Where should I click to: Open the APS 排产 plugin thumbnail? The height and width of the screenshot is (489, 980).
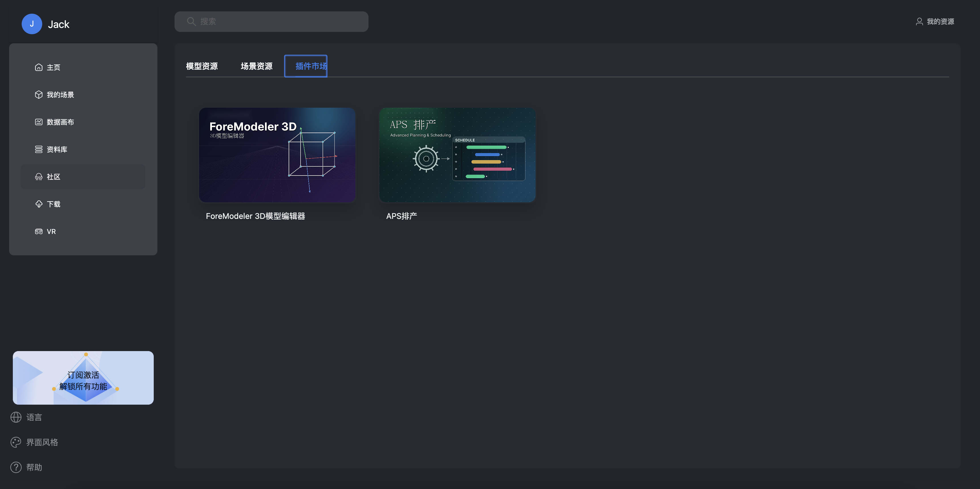tap(457, 155)
